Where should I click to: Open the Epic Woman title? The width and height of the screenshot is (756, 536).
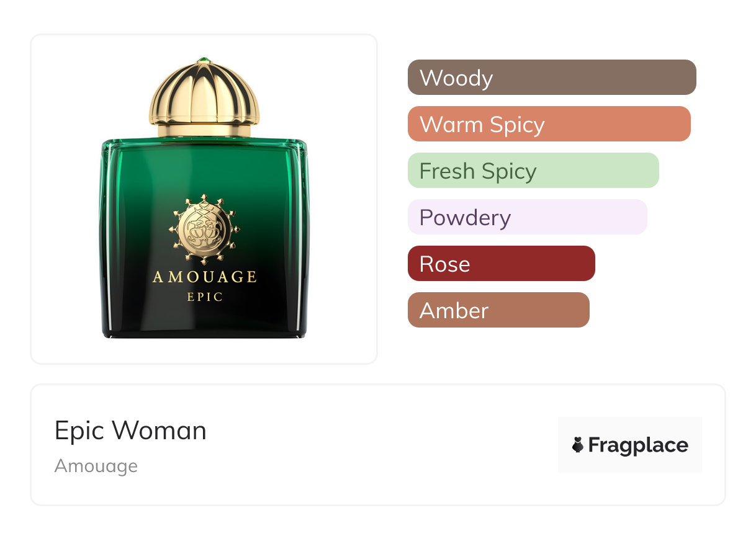tap(130, 431)
